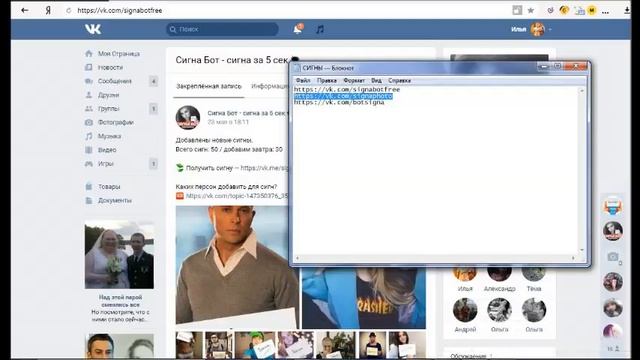Select Информация tab
Viewport: 640px width, 360px height.
(269, 87)
